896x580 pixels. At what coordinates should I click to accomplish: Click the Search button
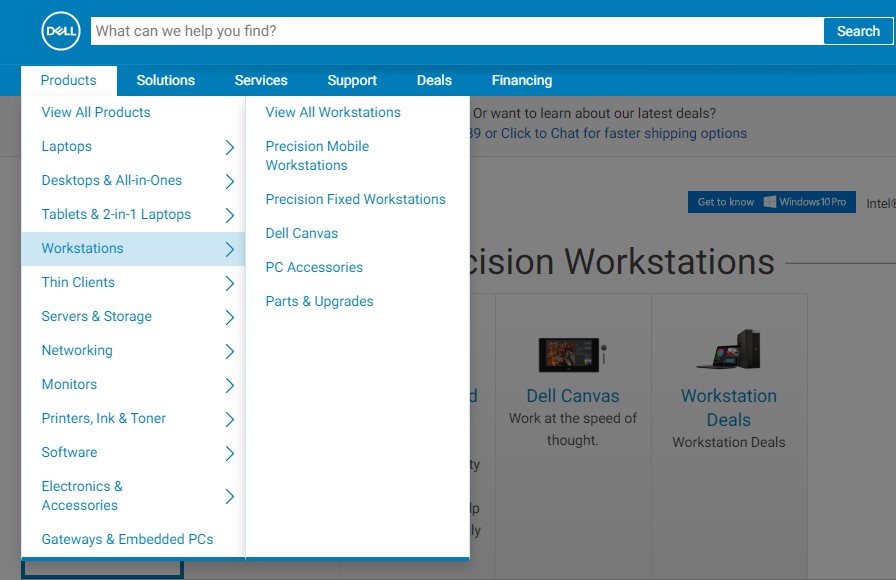point(858,31)
